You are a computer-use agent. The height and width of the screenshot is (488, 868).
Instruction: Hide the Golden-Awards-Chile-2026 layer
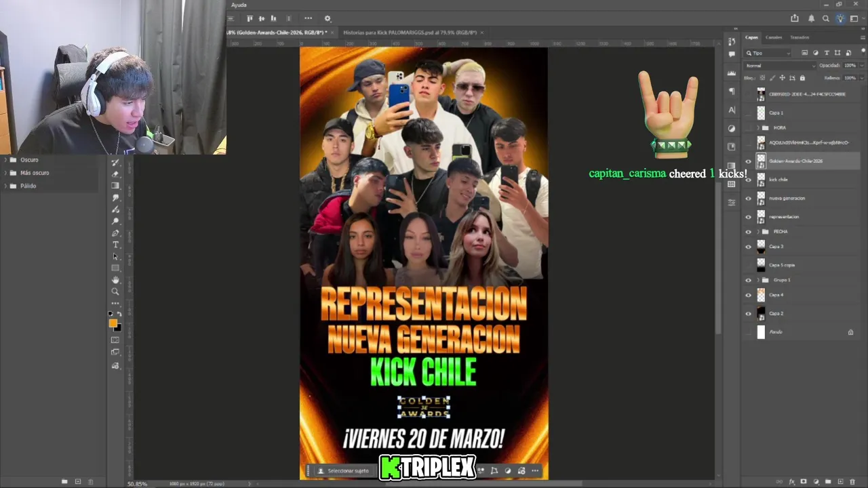pyautogui.click(x=749, y=161)
